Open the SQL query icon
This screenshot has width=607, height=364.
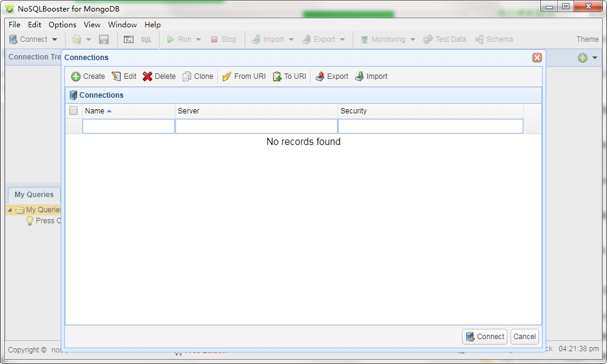[x=146, y=39]
